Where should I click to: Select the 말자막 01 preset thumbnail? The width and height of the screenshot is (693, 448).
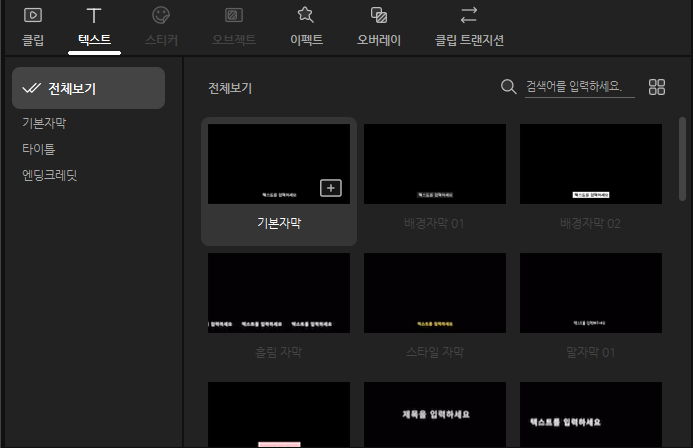[x=591, y=293]
